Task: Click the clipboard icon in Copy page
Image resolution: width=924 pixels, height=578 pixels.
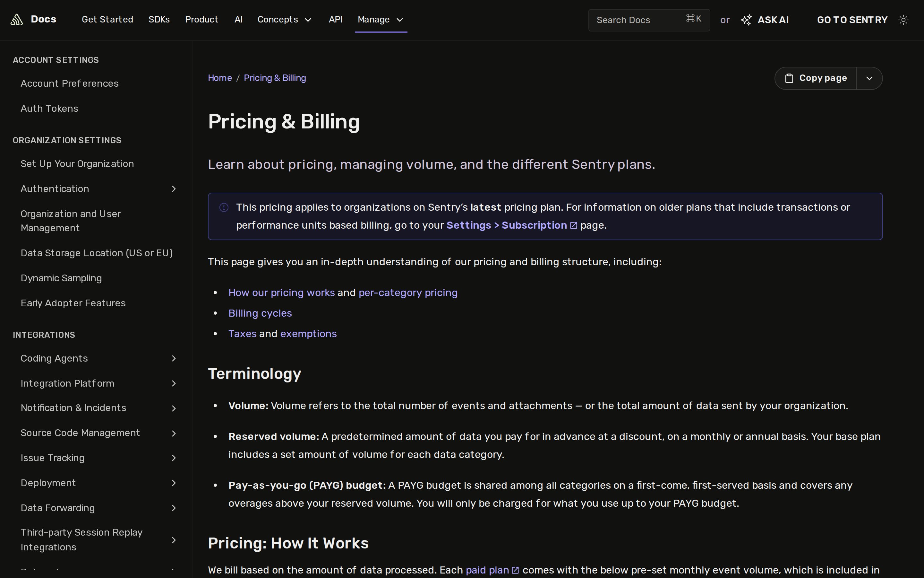Action: pos(789,78)
